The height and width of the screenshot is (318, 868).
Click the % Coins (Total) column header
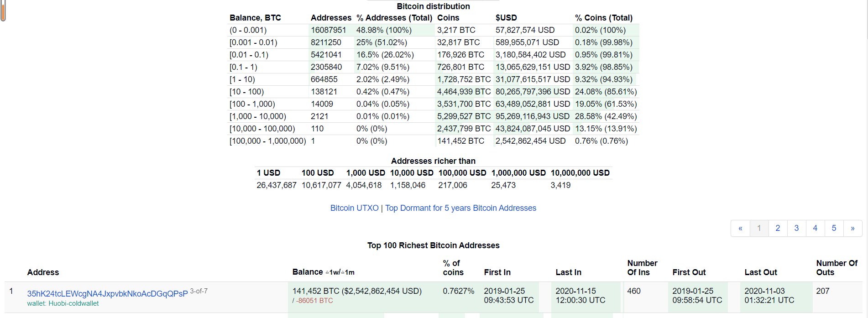coord(603,18)
